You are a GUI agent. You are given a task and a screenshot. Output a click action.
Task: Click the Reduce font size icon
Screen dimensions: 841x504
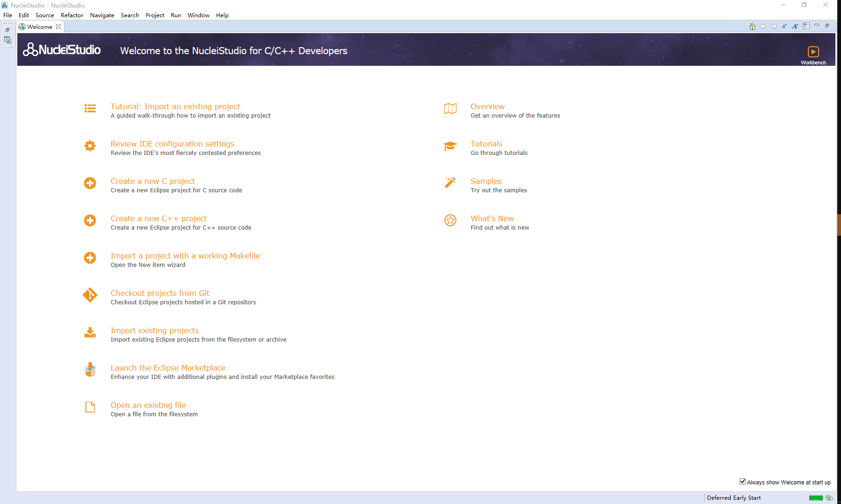tap(784, 27)
